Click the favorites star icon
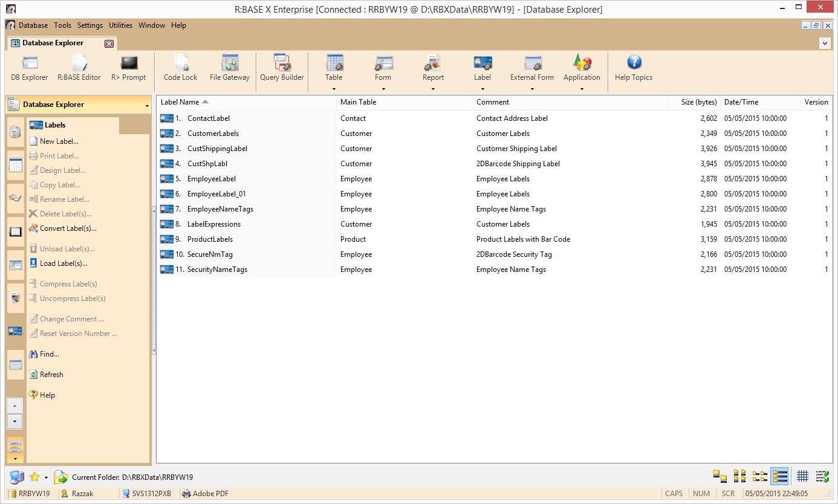838x504 pixels. pyautogui.click(x=34, y=477)
